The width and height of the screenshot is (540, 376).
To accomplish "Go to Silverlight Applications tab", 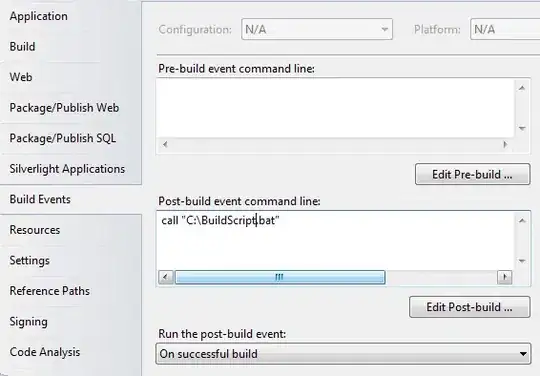I will point(67,169).
